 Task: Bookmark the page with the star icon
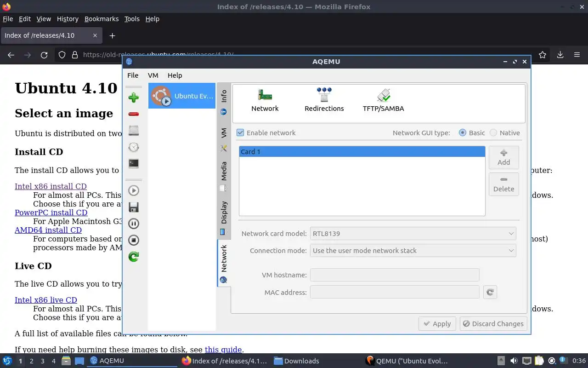(543, 55)
